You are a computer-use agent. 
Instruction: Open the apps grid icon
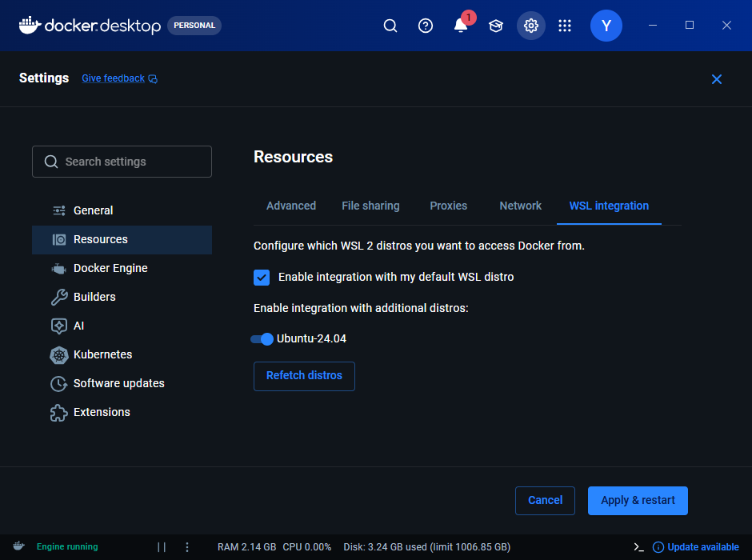pyautogui.click(x=565, y=26)
